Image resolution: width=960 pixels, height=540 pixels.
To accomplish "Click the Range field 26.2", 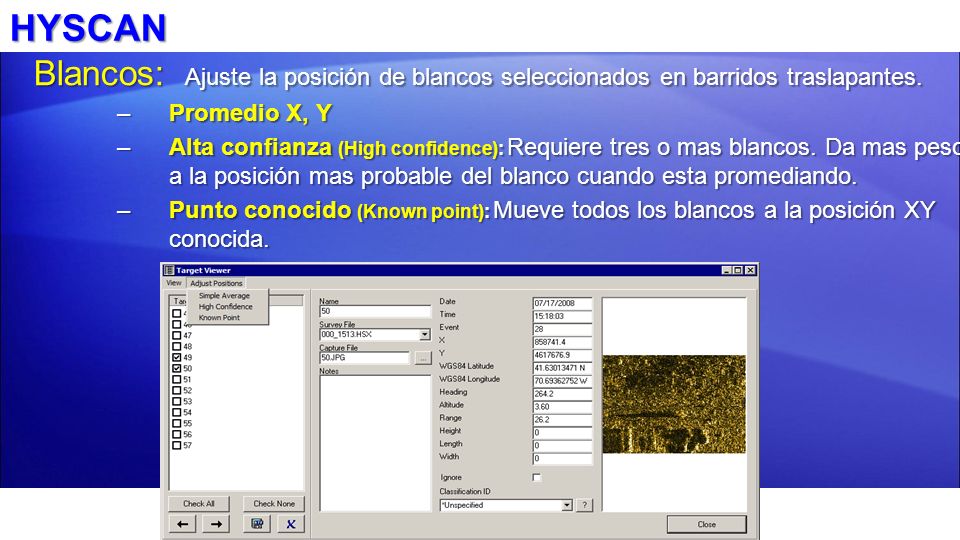I will [562, 420].
